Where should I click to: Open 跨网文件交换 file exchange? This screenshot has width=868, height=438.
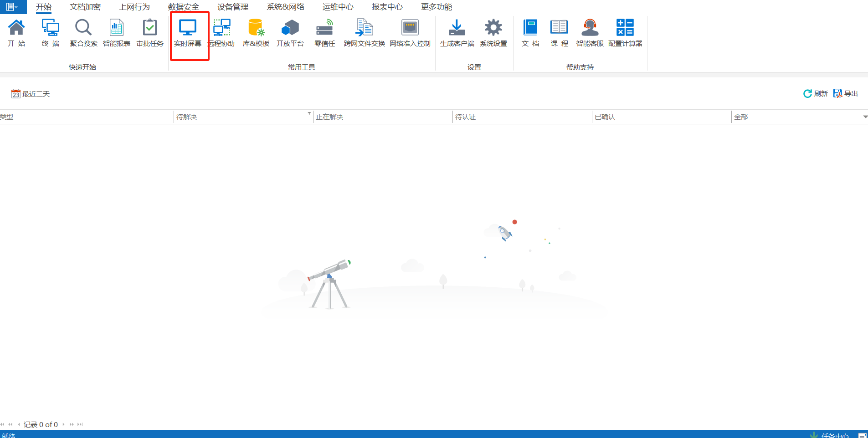pyautogui.click(x=365, y=33)
